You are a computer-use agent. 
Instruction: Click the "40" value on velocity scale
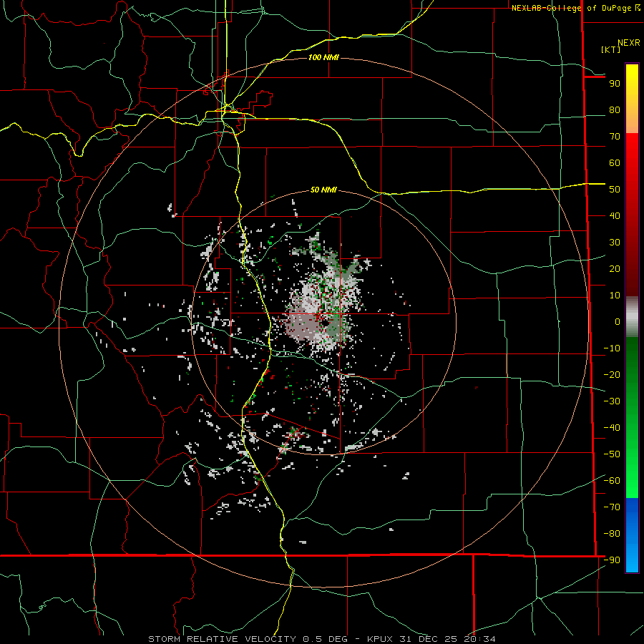[x=615, y=216]
